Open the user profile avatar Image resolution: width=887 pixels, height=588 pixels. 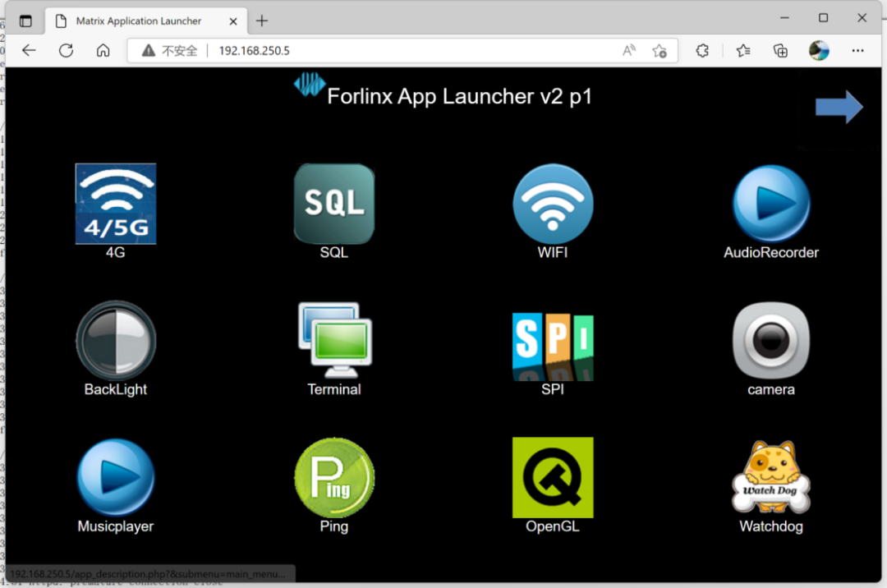pos(819,50)
